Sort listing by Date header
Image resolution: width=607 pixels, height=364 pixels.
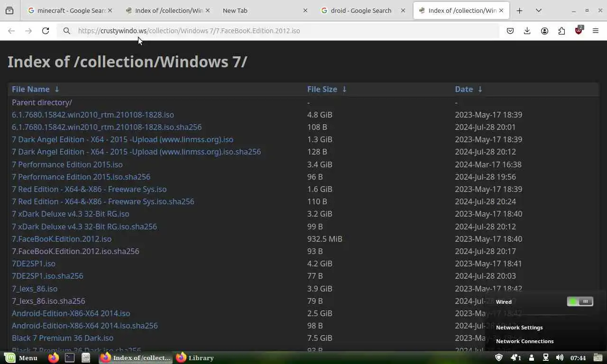(464, 89)
